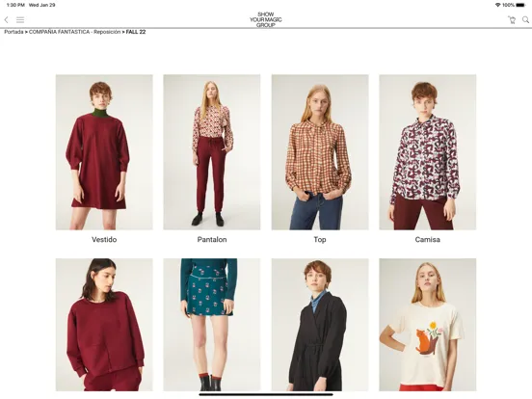Open the shopping cart icon
Image resolution: width=532 pixels, height=399 pixels.
point(512,19)
